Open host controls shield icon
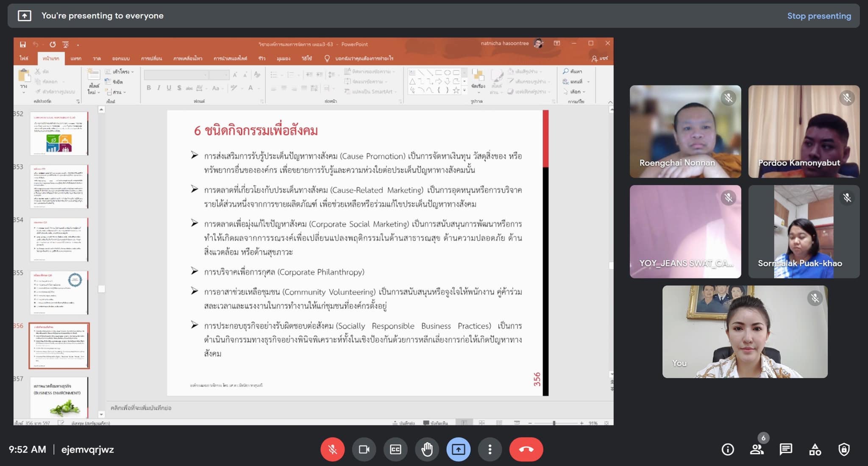 tap(844, 449)
